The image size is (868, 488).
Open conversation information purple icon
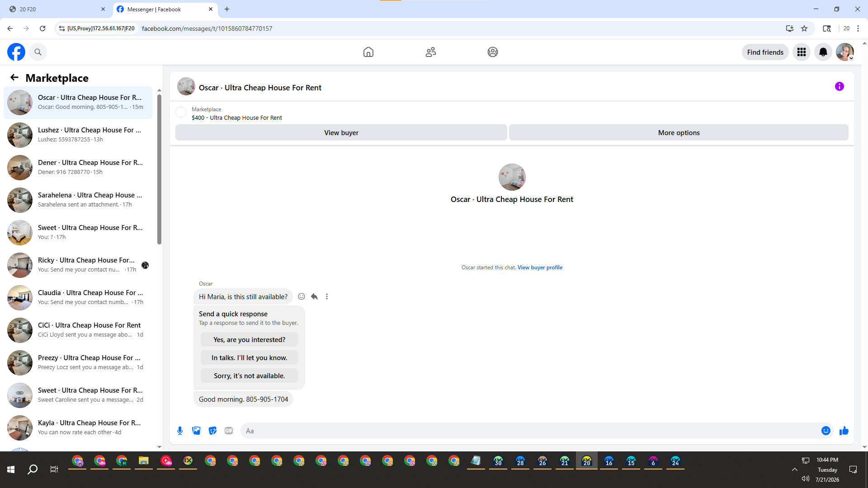pos(840,86)
